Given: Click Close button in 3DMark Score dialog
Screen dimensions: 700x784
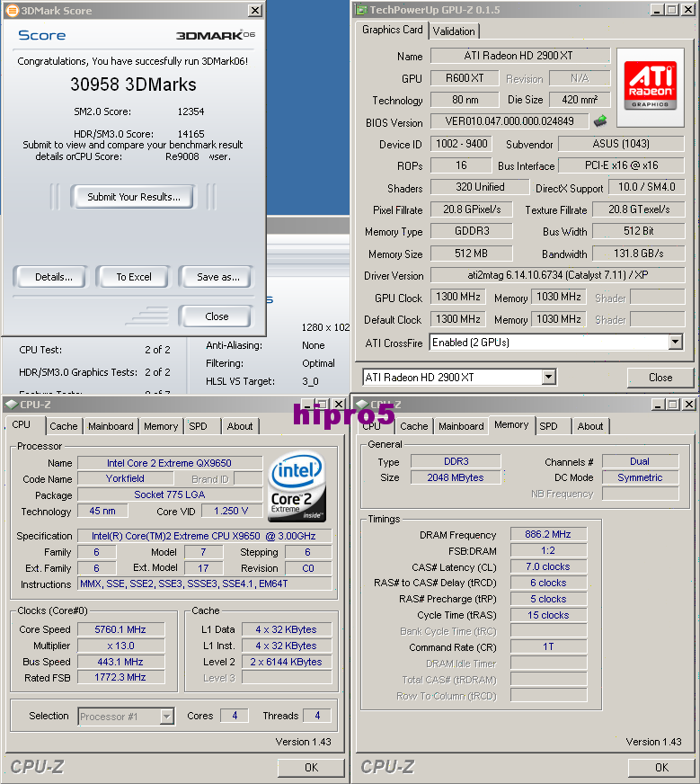Looking at the screenshot, I should tap(217, 316).
